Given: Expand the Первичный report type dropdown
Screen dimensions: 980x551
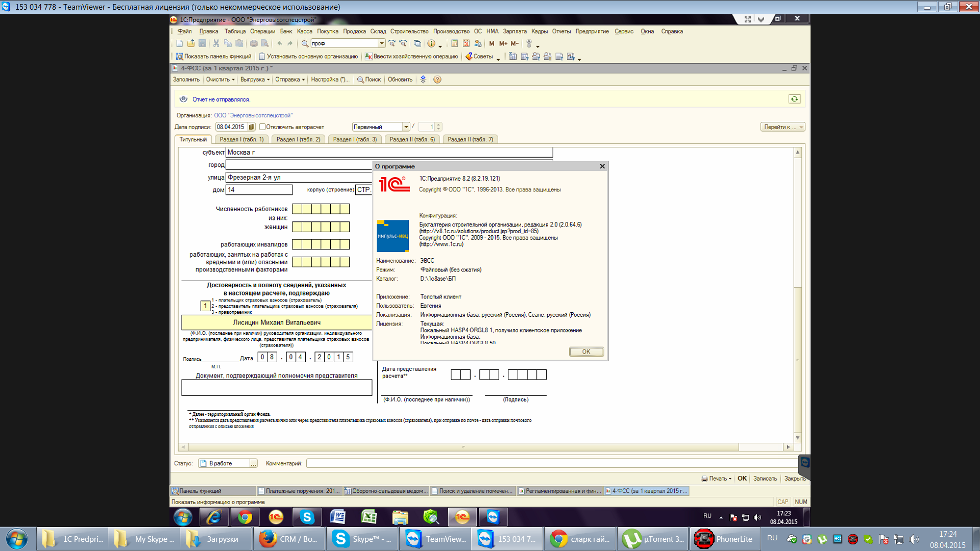Looking at the screenshot, I should click(406, 127).
